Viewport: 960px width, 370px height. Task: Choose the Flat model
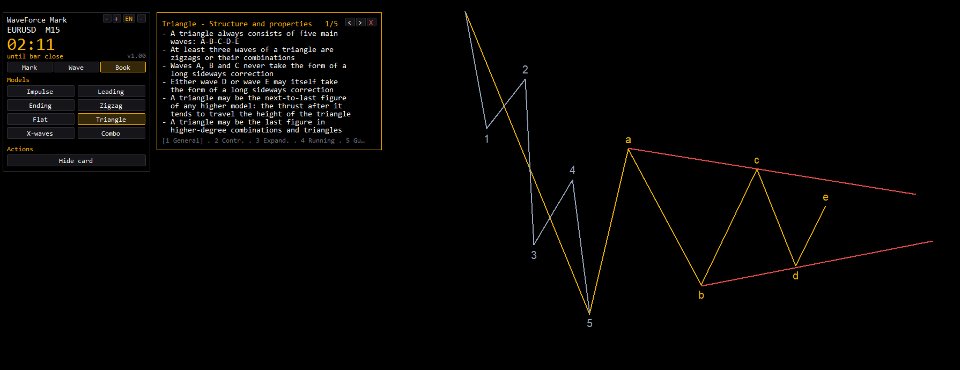pyautogui.click(x=40, y=119)
